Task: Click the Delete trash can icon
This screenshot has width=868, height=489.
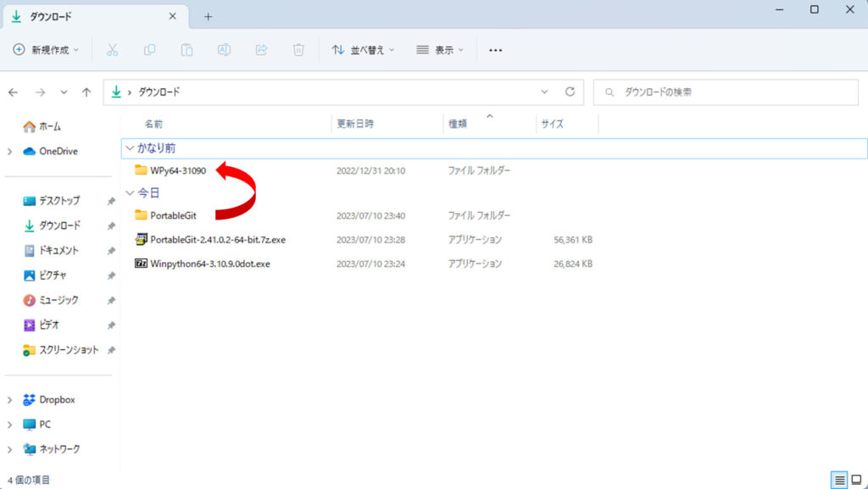Action: pyautogui.click(x=298, y=50)
